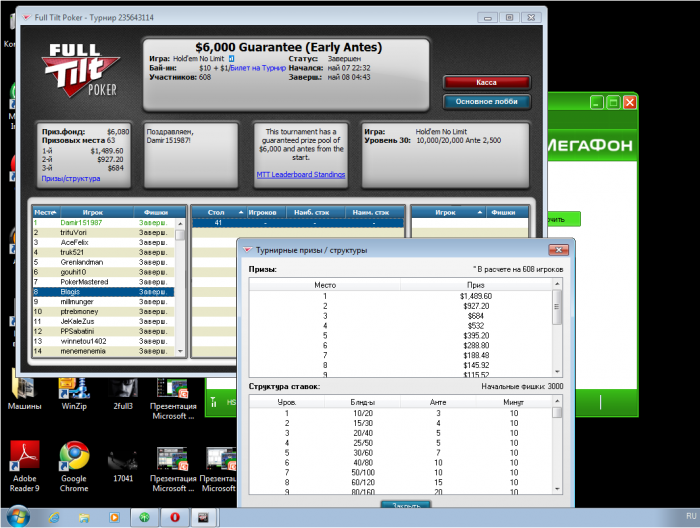This screenshot has height=528, width=700.
Task: Launch Internet Explorer from taskbar
Action: [54, 517]
